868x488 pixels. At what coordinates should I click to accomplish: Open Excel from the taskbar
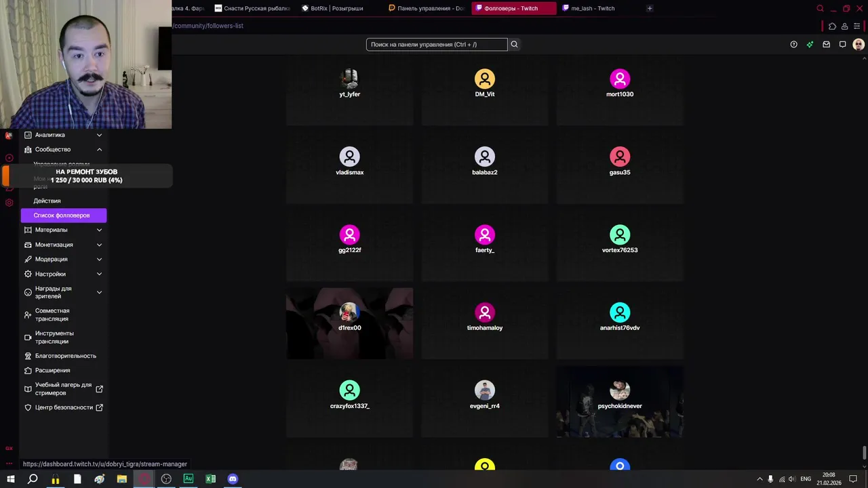click(210, 479)
